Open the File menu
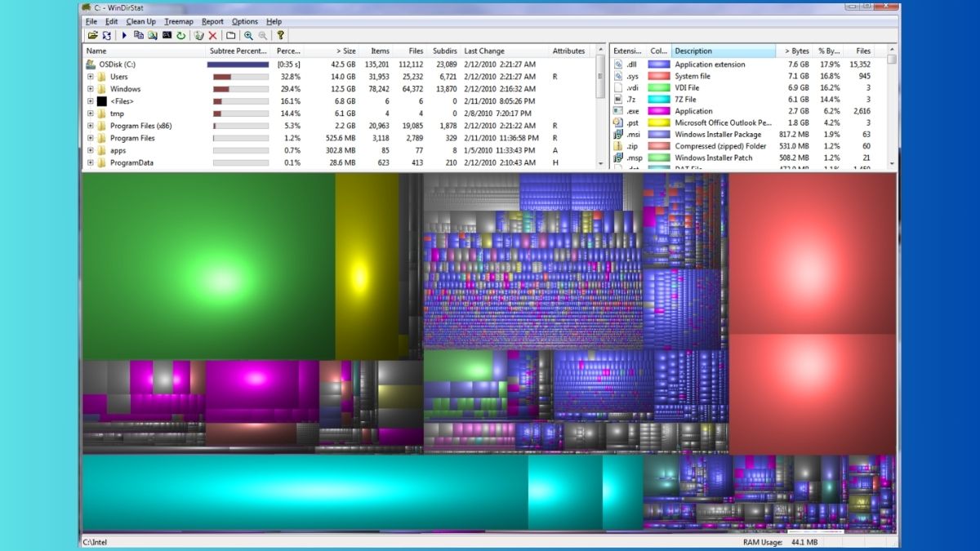 pos(91,21)
